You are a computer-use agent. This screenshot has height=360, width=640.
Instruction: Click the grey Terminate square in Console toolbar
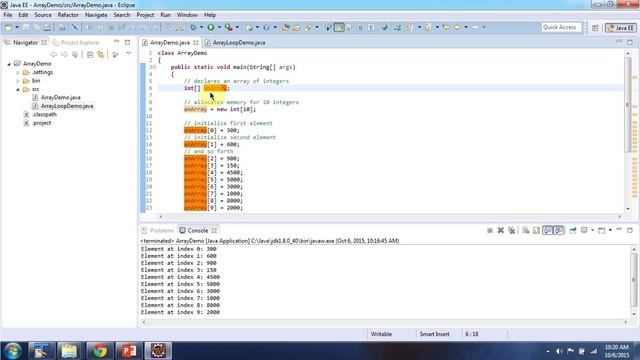(x=490, y=231)
